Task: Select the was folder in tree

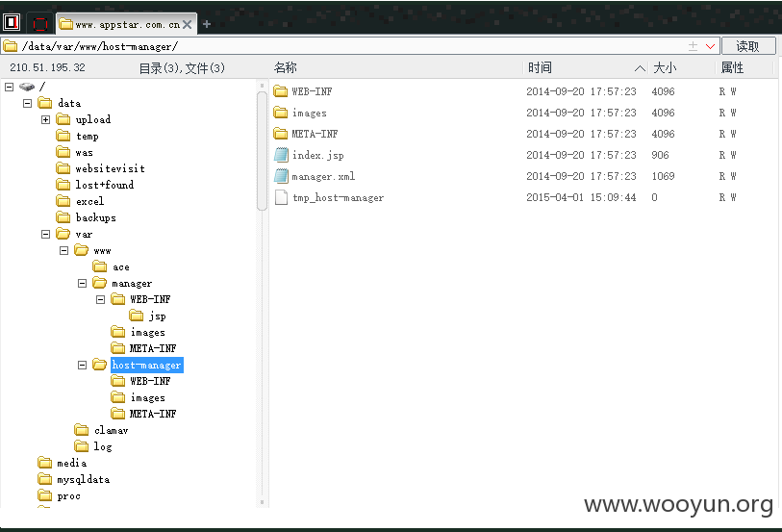Action: coord(84,153)
